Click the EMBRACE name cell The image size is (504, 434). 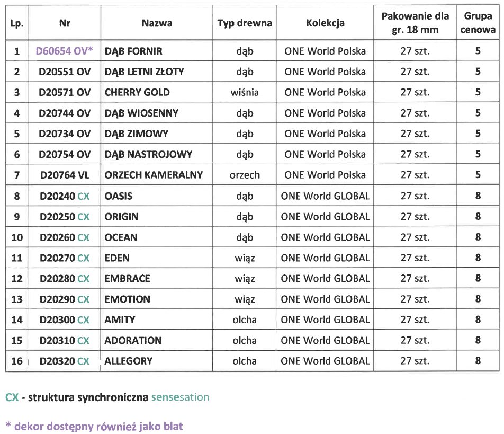[157, 278]
